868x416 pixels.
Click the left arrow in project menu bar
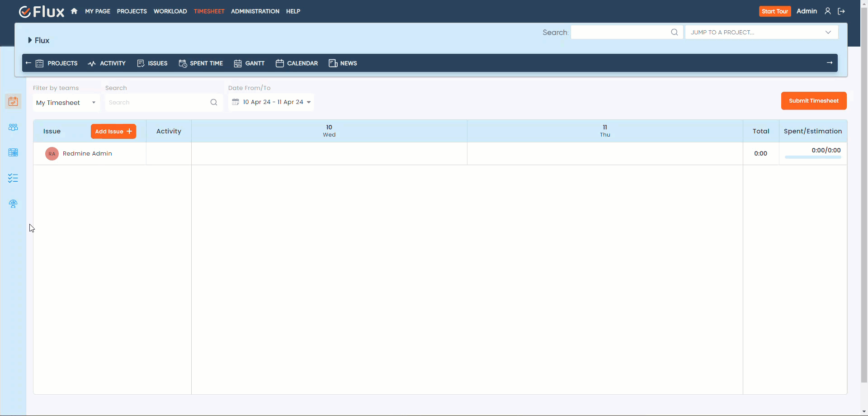click(28, 63)
